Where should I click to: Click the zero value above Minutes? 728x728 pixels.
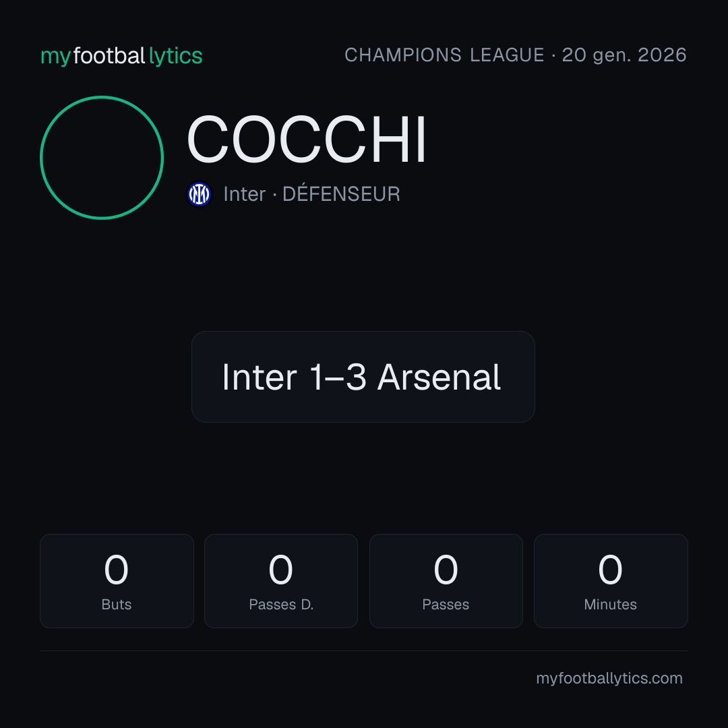click(x=610, y=570)
